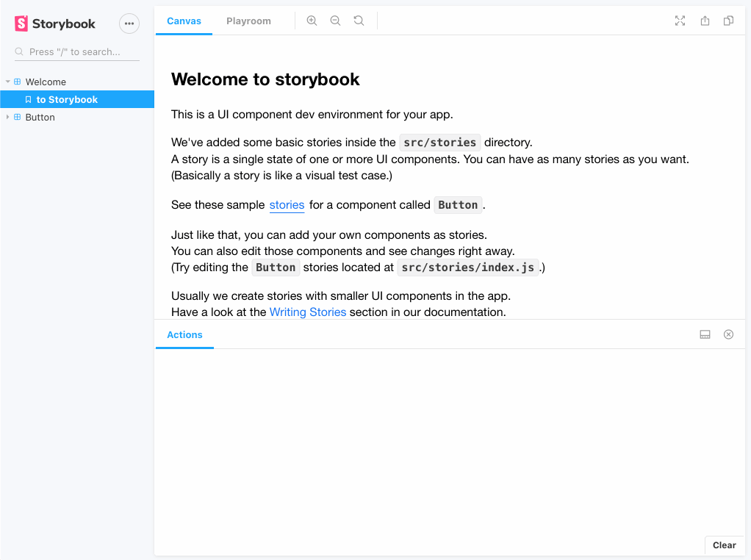The width and height of the screenshot is (751, 560).
Task: Click the bookmark icon beside to Storybook
Action: (28, 100)
